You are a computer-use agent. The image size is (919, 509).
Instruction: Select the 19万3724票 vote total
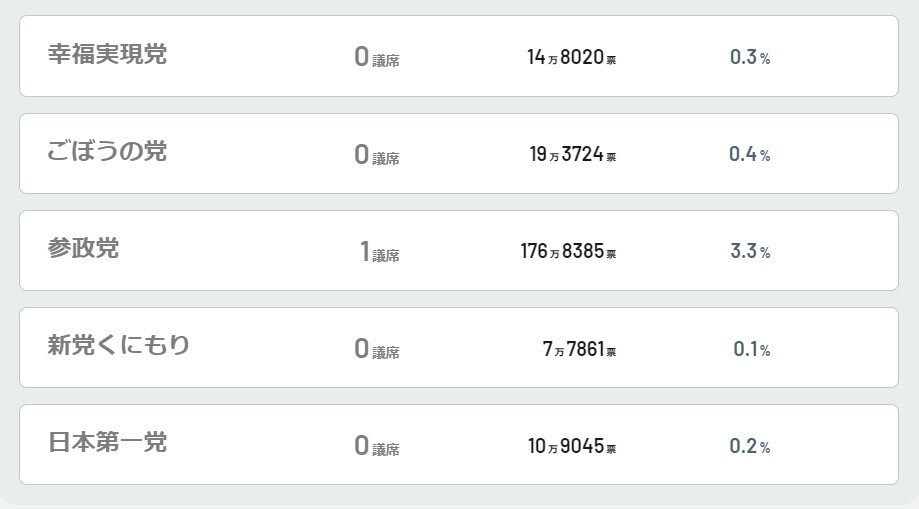[572, 154]
